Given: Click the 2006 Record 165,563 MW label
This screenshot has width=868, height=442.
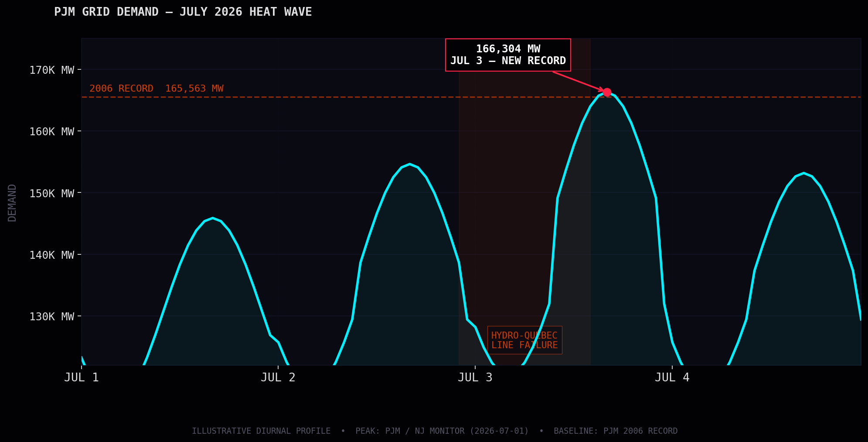Looking at the screenshot, I should pos(157,89).
